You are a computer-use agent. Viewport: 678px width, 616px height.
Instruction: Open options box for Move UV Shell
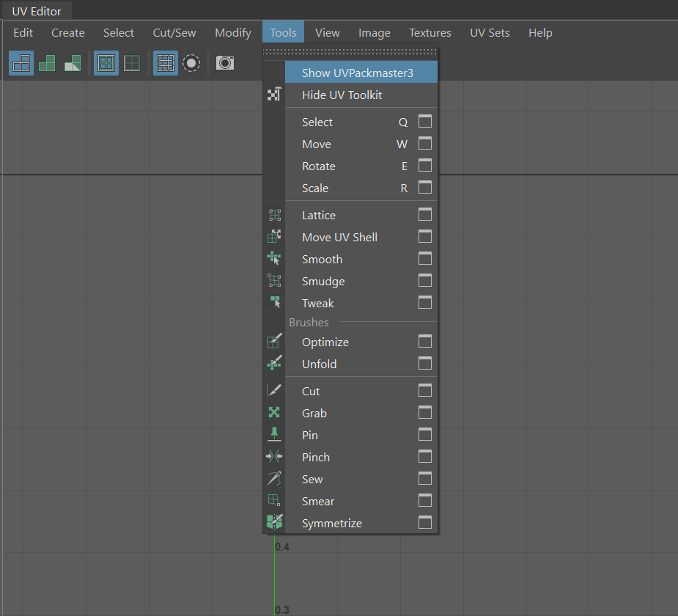(x=425, y=237)
